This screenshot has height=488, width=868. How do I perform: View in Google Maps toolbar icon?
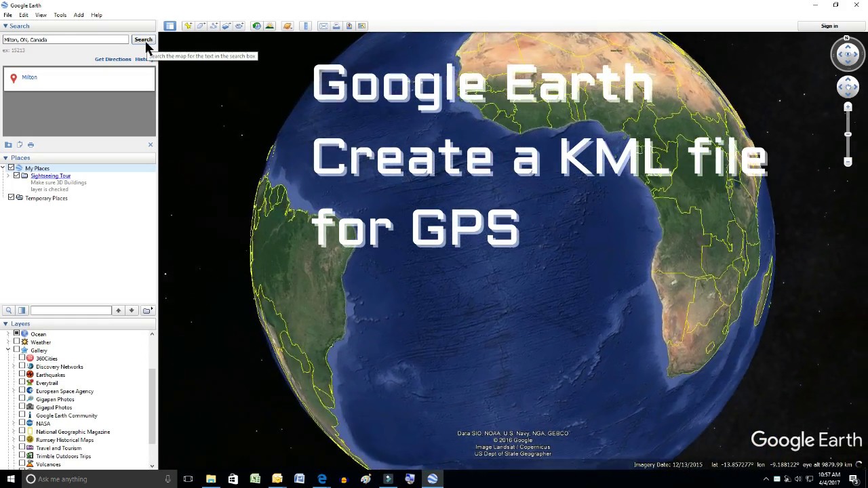tap(362, 26)
